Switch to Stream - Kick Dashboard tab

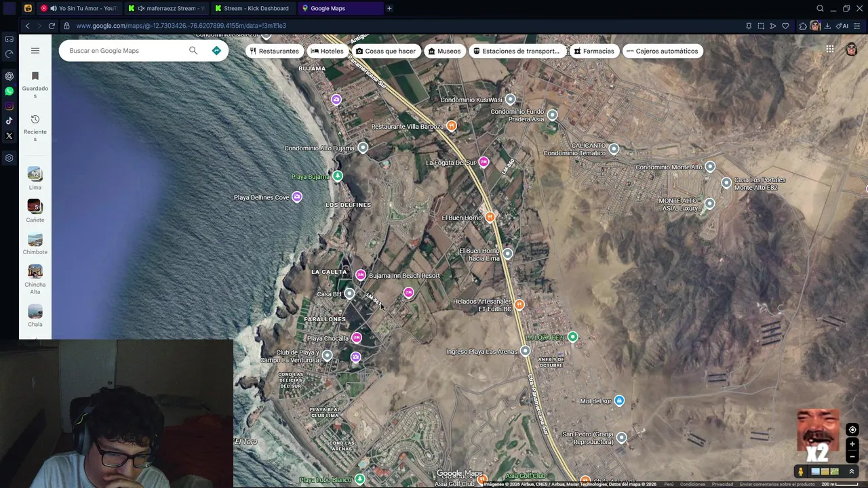point(252,8)
